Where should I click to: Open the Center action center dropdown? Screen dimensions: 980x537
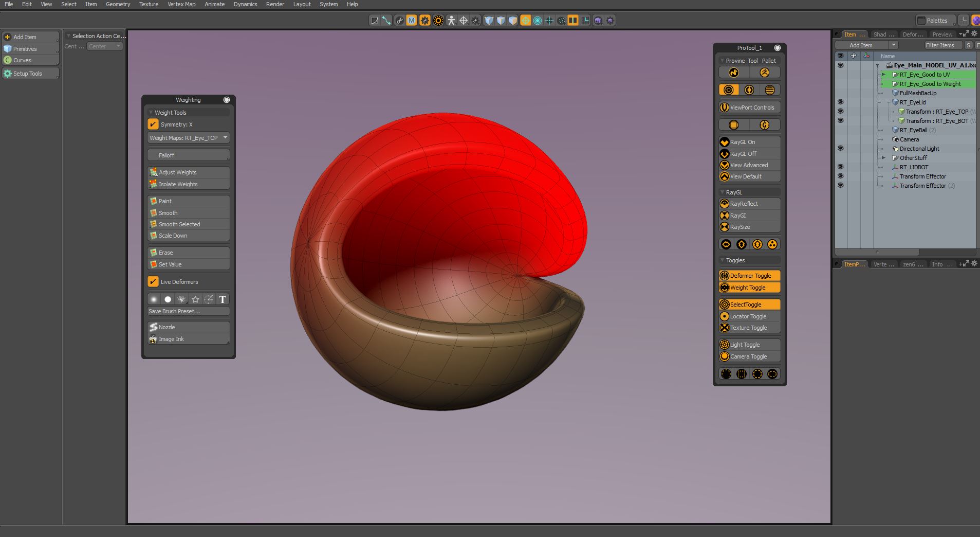(x=104, y=46)
